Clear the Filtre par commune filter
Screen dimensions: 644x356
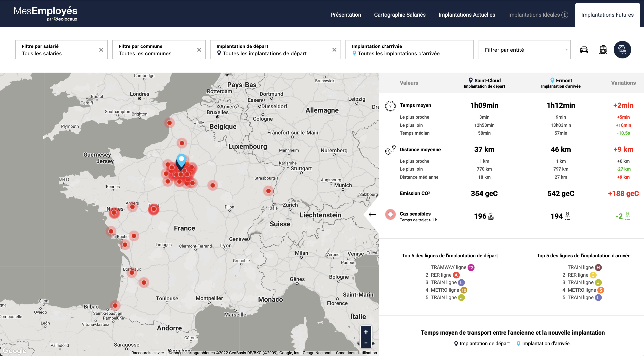click(x=199, y=50)
